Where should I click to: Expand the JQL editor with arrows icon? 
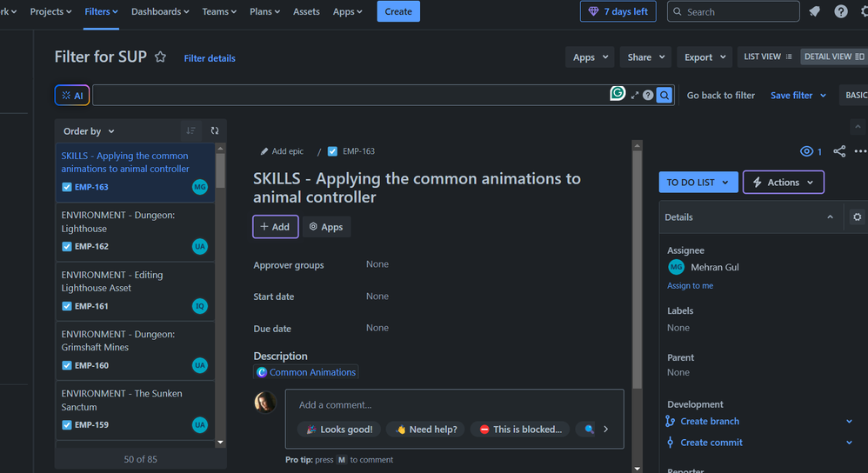tap(634, 95)
